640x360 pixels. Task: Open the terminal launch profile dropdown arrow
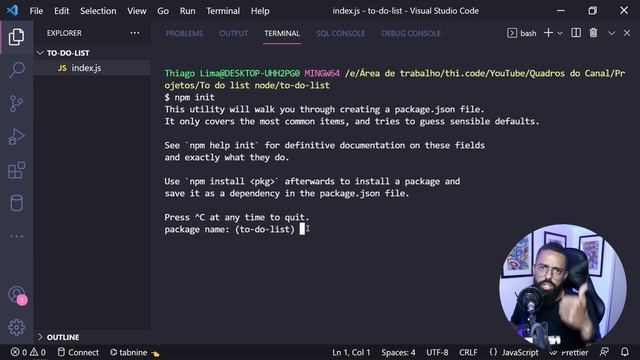pyautogui.click(x=560, y=33)
